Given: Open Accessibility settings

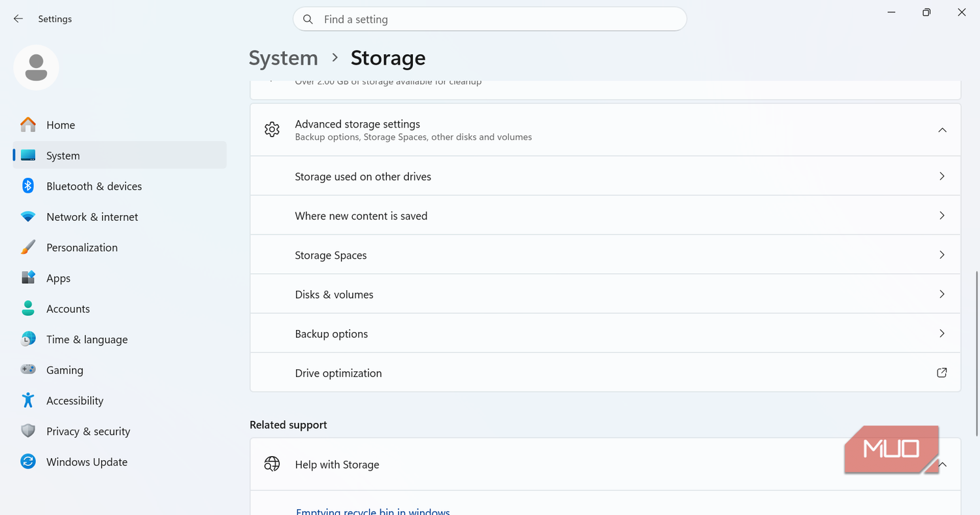Looking at the screenshot, I should click(120, 401).
